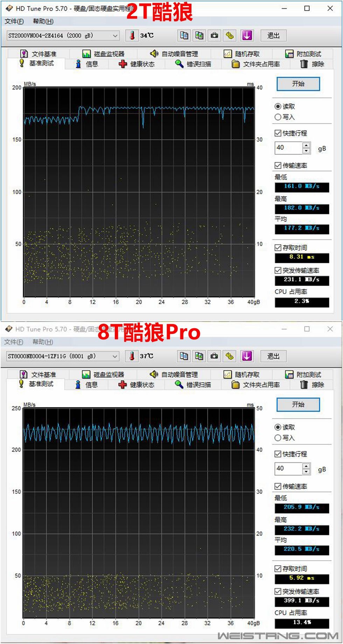Click the camera screenshot icon in the ST2000VN004 window
The height and width of the screenshot is (644, 343).
point(215,35)
